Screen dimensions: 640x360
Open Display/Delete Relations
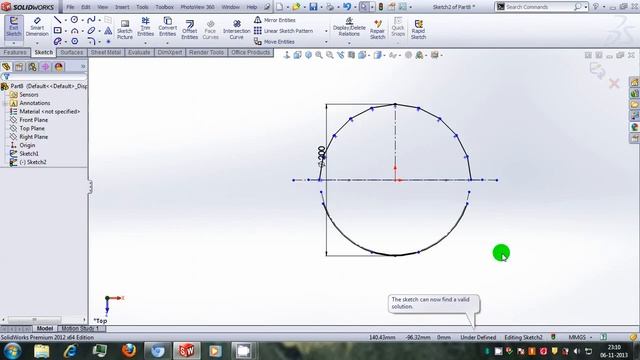[349, 27]
